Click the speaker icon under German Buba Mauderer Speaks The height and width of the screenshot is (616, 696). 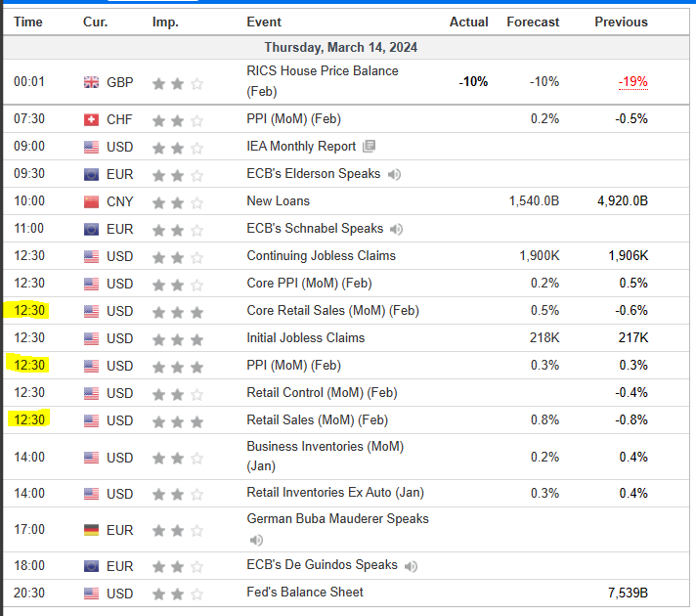click(256, 540)
